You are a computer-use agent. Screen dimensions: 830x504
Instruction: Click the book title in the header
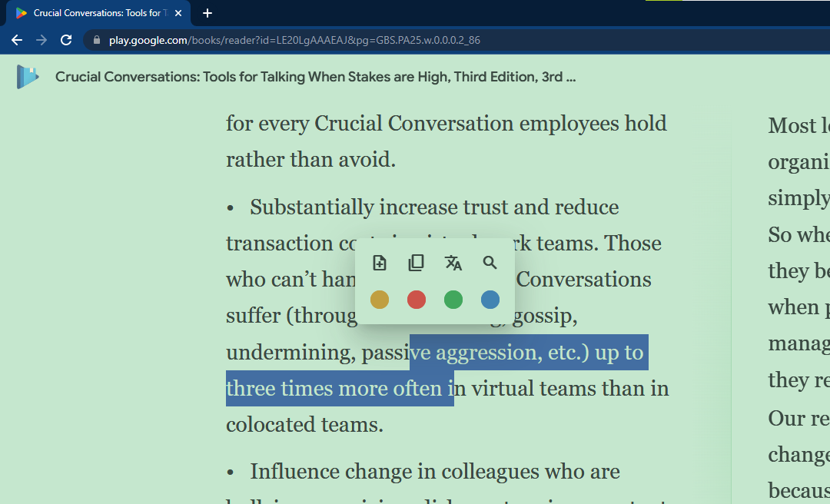click(315, 77)
